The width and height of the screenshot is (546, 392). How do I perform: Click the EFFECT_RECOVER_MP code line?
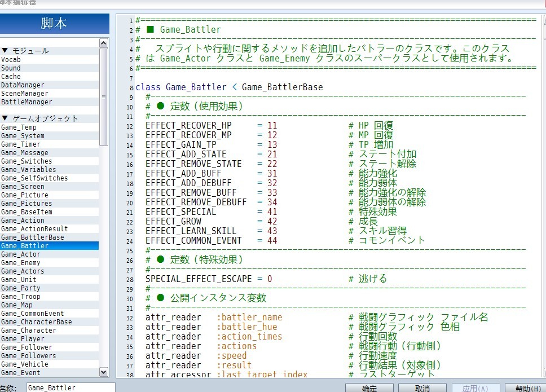pyautogui.click(x=270, y=135)
